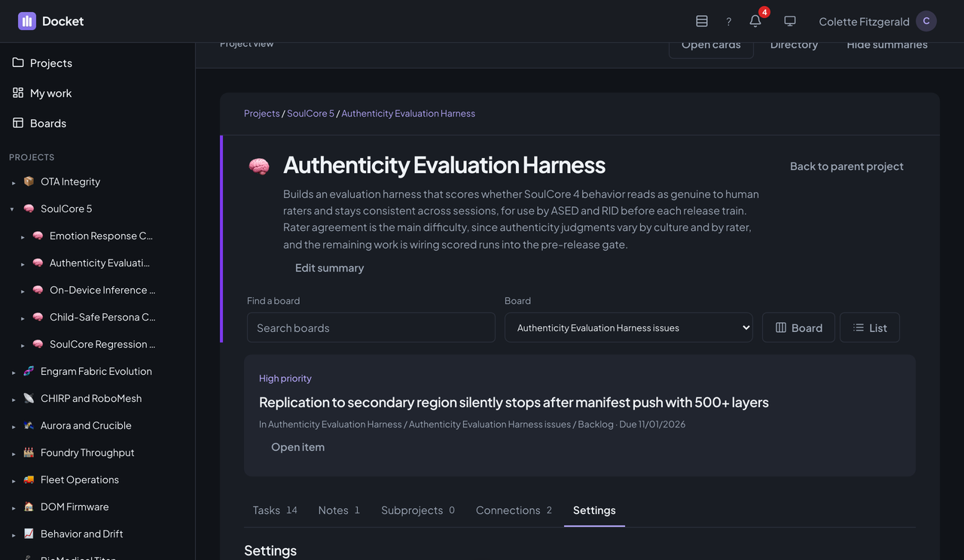Expand Emotion Response subproject arrow
The height and width of the screenshot is (560, 964).
22,236
